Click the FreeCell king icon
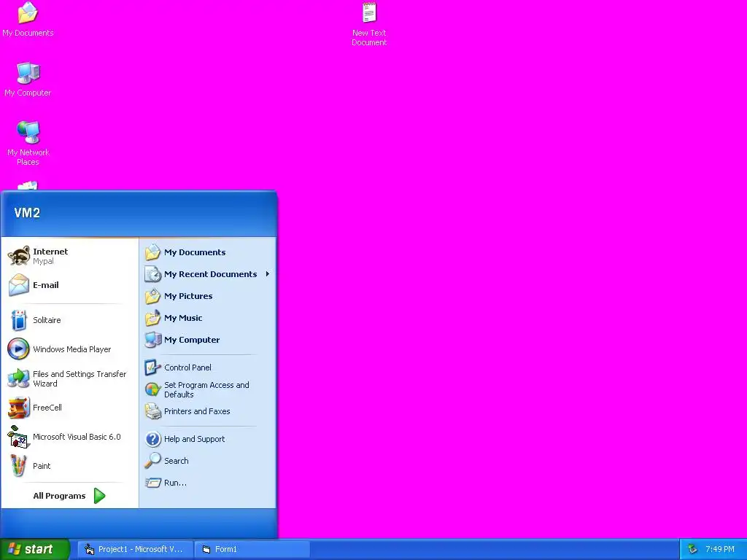 18,408
